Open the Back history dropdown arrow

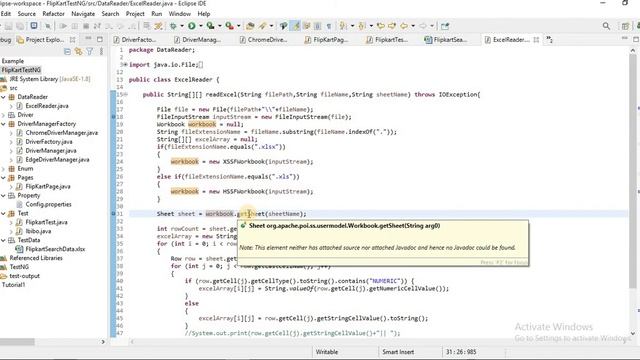[413, 26]
